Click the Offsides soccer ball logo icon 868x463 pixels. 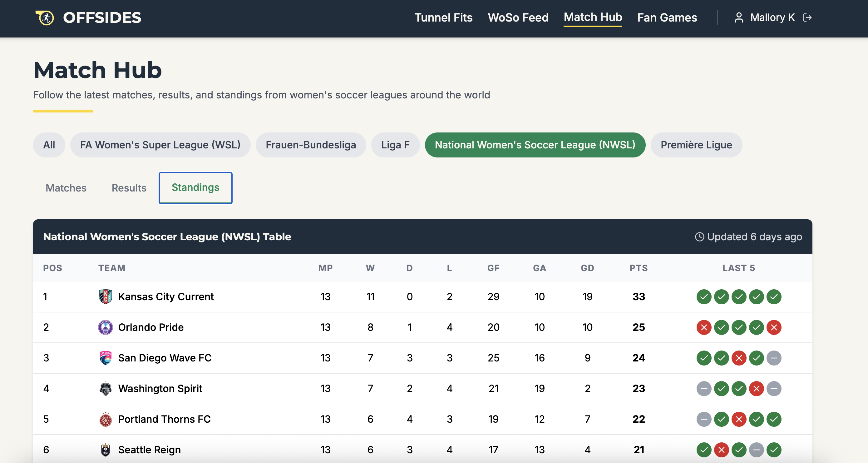(45, 17)
